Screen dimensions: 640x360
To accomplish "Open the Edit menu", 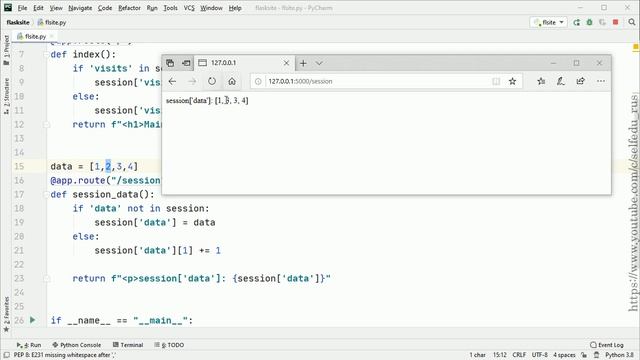I will pyautogui.click(x=38, y=8).
